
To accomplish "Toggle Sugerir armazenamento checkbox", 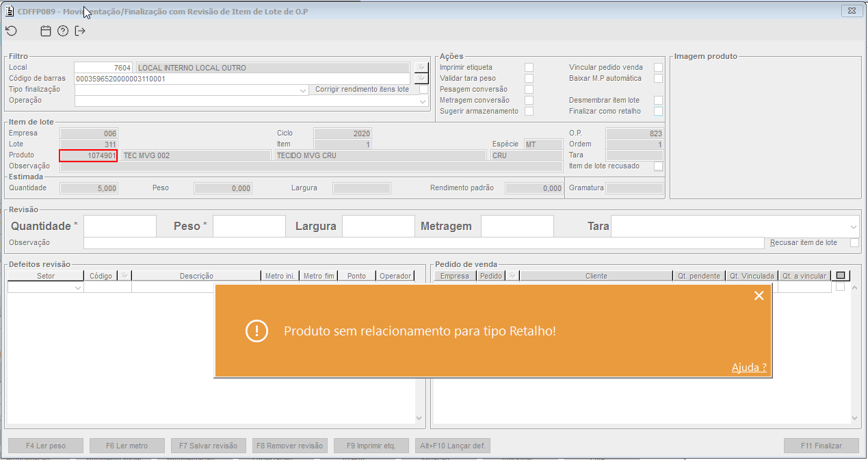I will tap(529, 111).
